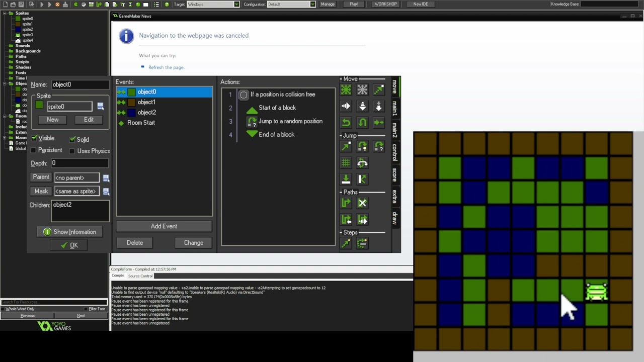Expand the Macros node in resource tree

pos(4,138)
